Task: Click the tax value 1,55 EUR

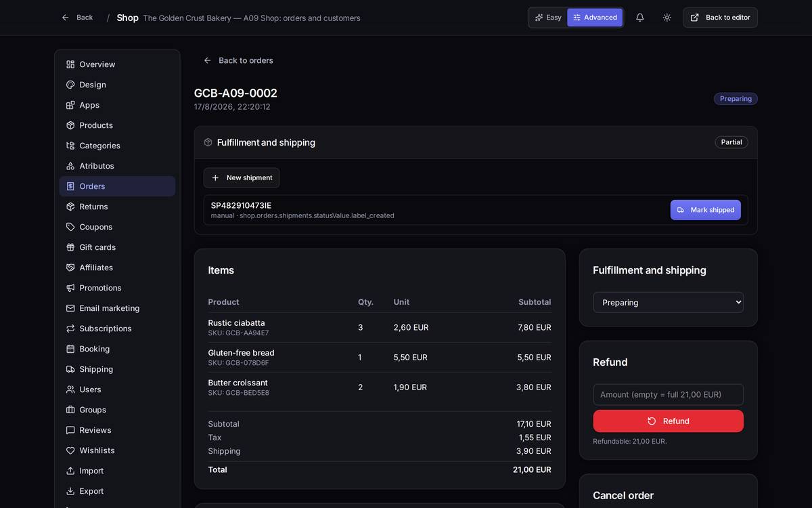Action: 535,438
